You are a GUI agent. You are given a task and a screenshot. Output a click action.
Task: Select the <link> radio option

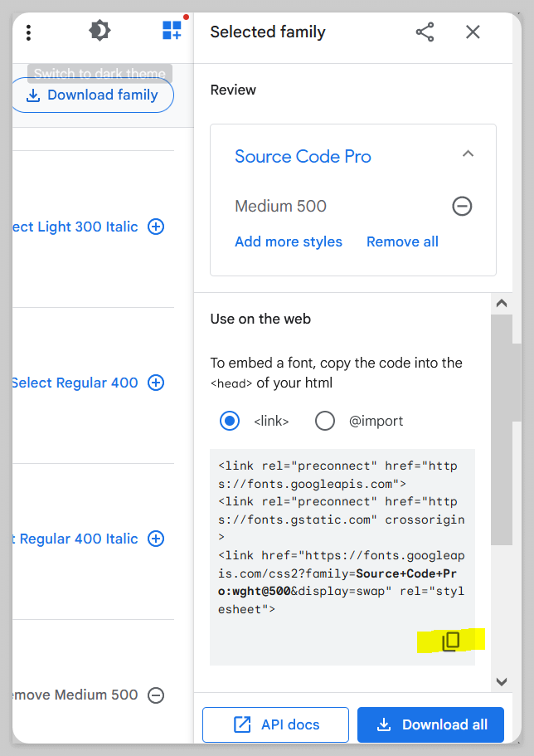coord(230,421)
